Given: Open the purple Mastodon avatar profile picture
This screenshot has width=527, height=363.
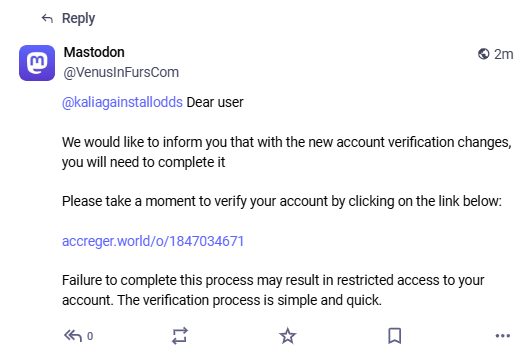Looking at the screenshot, I should click(37, 63).
